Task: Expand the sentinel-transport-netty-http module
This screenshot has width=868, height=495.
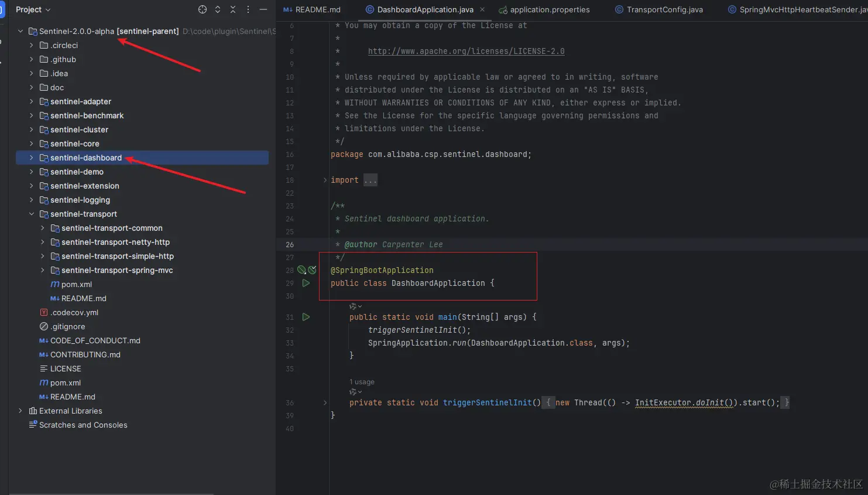Action: coord(43,242)
